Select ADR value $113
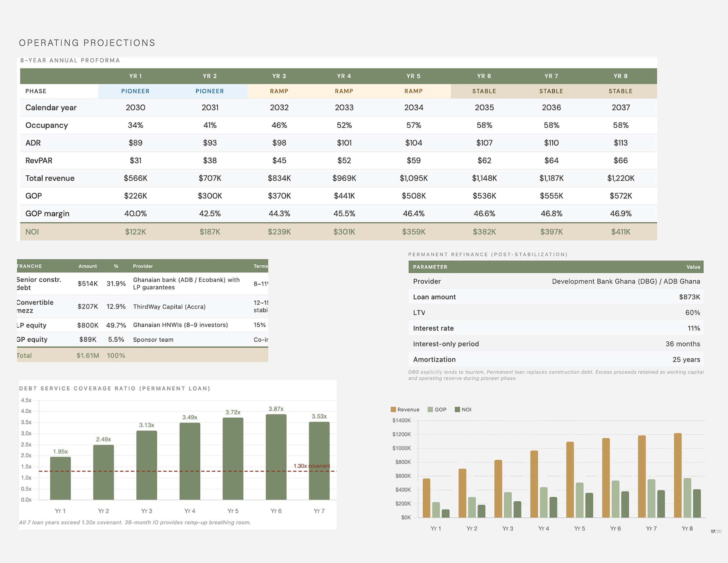Image resolution: width=728 pixels, height=563 pixels. 621,143
